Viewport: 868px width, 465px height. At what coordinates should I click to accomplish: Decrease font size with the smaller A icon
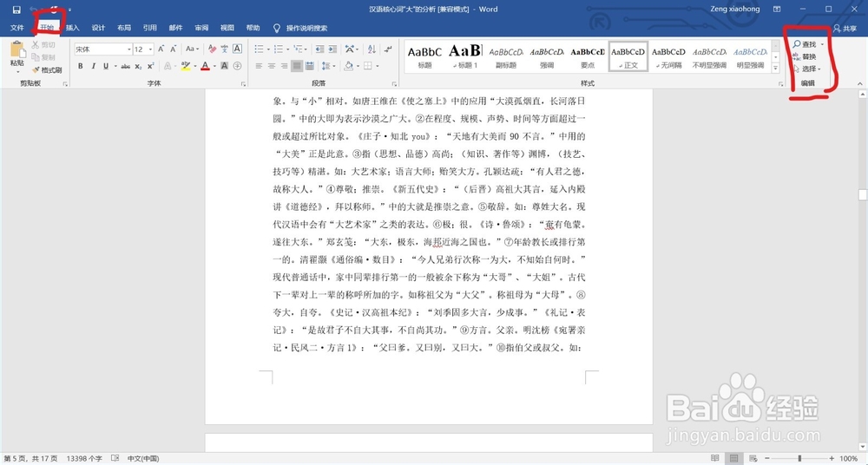[x=174, y=49]
